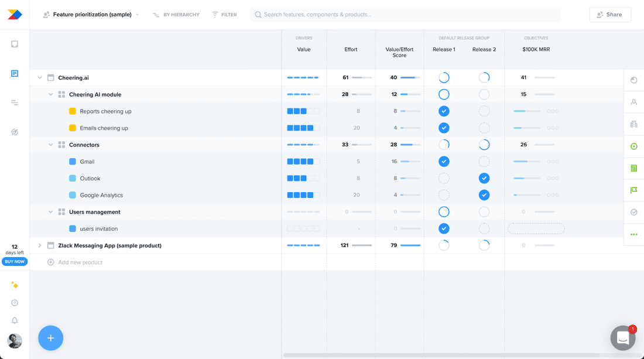Viewport: 644px width, 359px height.
Task: Switch hierarchy display using By Hierarchy option
Action: [176, 14]
